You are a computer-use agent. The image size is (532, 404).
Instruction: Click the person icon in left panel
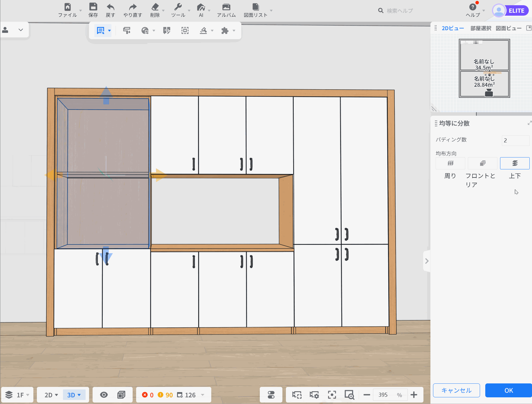click(x=5, y=30)
